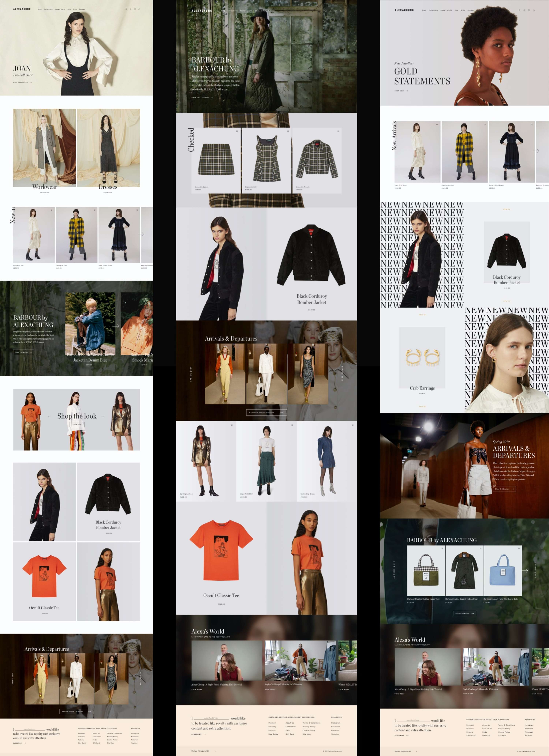
Task: Click next arrow in the New in carousel
Action: (141, 234)
